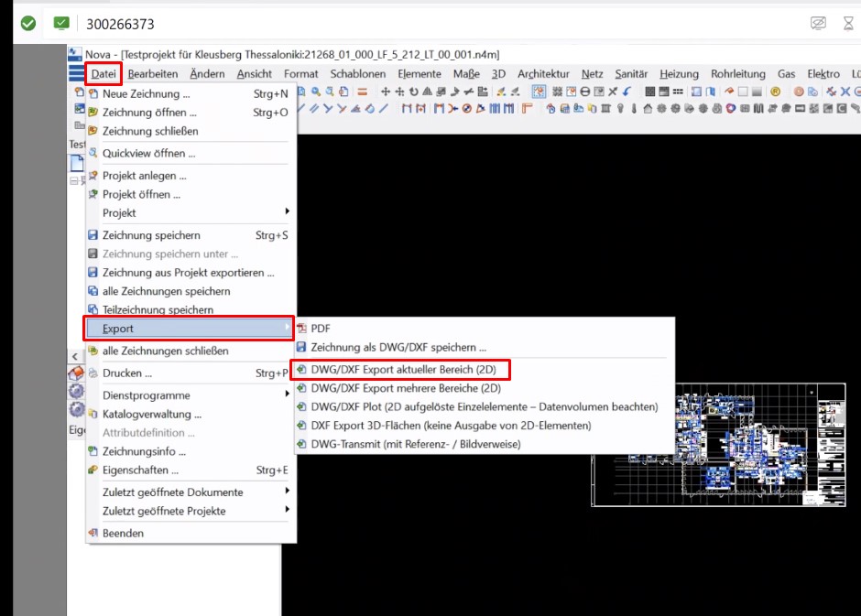
Task: Click the green checkmark status icon
Action: pos(28,24)
